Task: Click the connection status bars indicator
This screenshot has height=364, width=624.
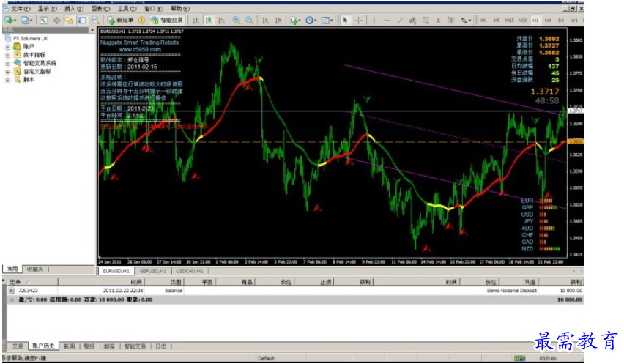Action: pyautogui.click(x=519, y=358)
